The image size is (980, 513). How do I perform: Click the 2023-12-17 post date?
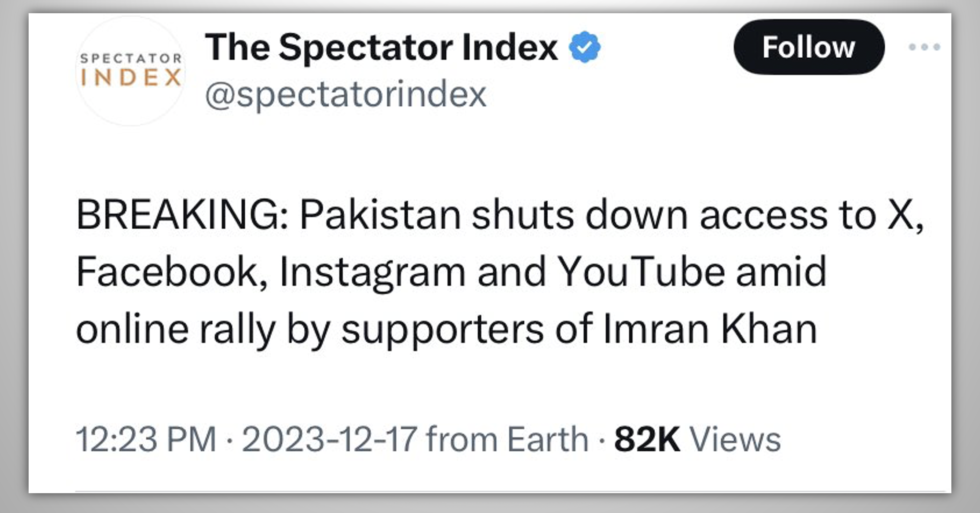[329, 440]
